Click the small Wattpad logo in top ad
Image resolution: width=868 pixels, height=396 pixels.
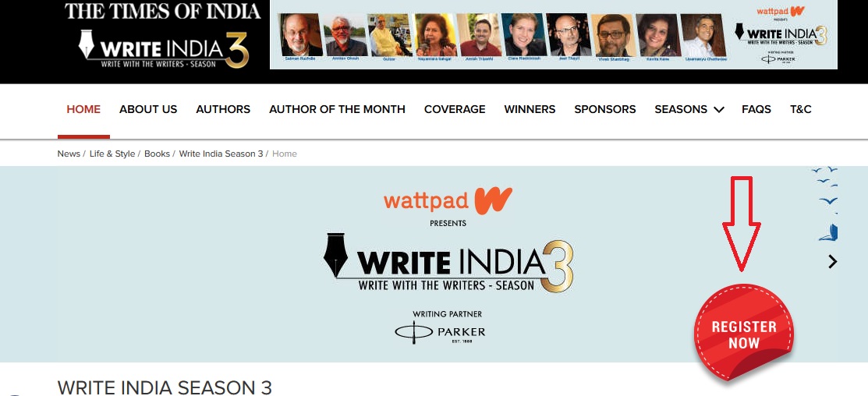[781, 11]
